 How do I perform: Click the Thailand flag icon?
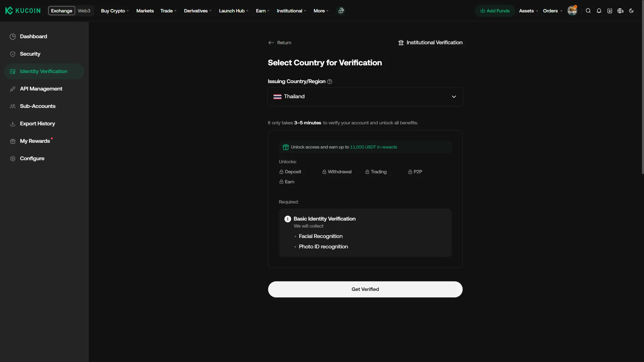(277, 97)
